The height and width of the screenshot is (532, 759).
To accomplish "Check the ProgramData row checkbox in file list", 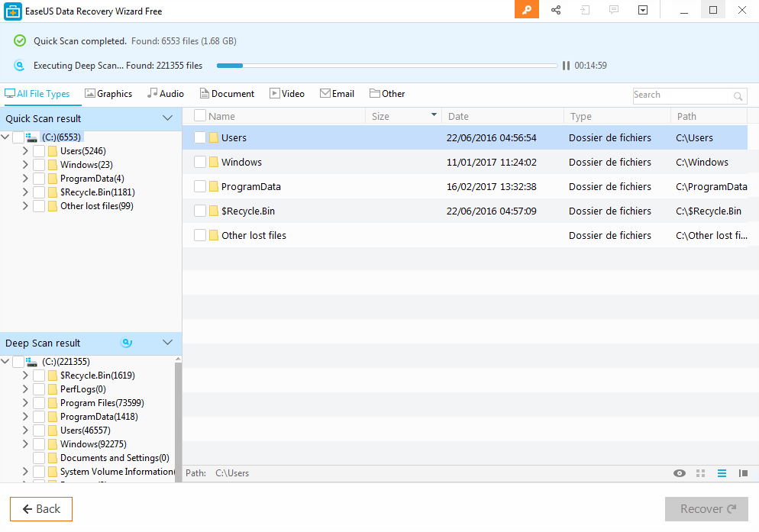I will pos(200,186).
